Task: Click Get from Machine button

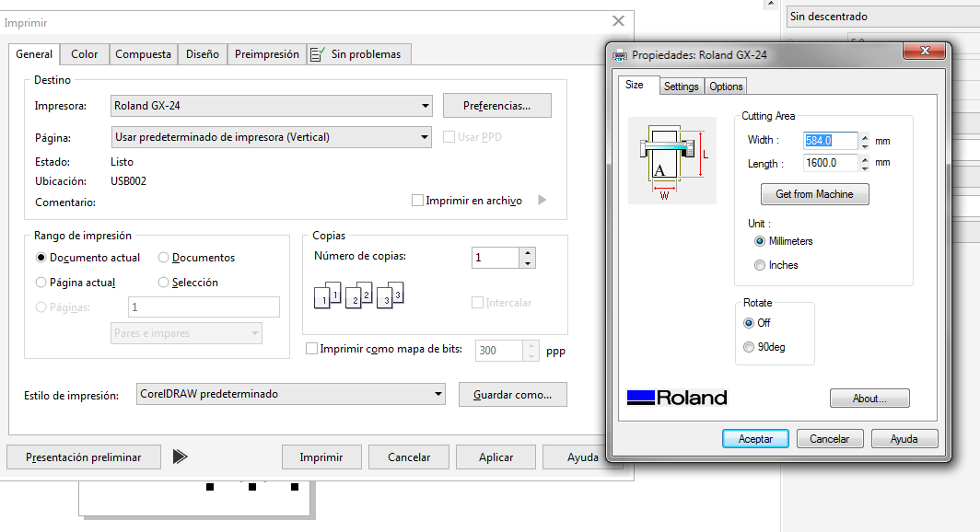Action: [x=814, y=194]
